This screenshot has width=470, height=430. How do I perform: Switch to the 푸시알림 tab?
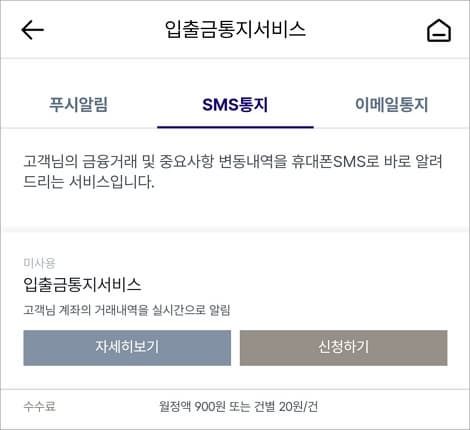coord(78,104)
